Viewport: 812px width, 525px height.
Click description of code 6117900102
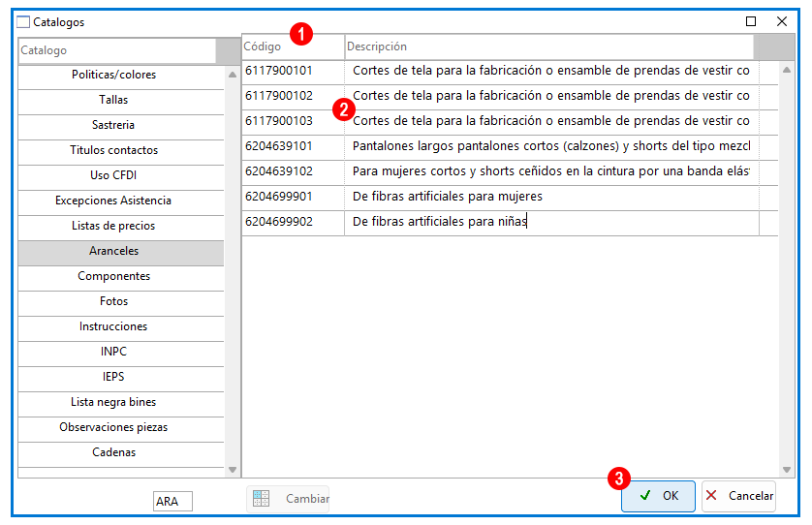551,96
